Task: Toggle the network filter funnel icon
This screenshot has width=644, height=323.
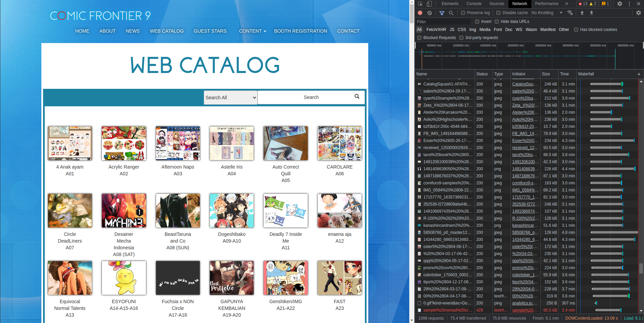Action: 442,13
